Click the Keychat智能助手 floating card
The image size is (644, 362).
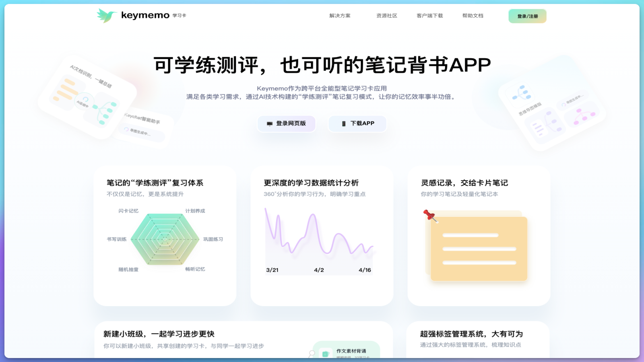click(143, 128)
